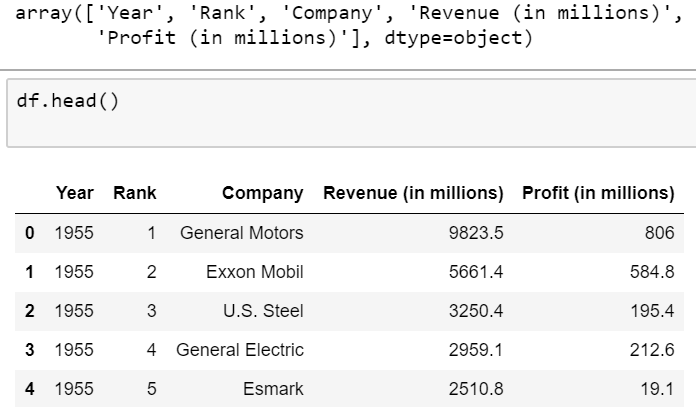Click the revenue value 3250.4

point(476,311)
